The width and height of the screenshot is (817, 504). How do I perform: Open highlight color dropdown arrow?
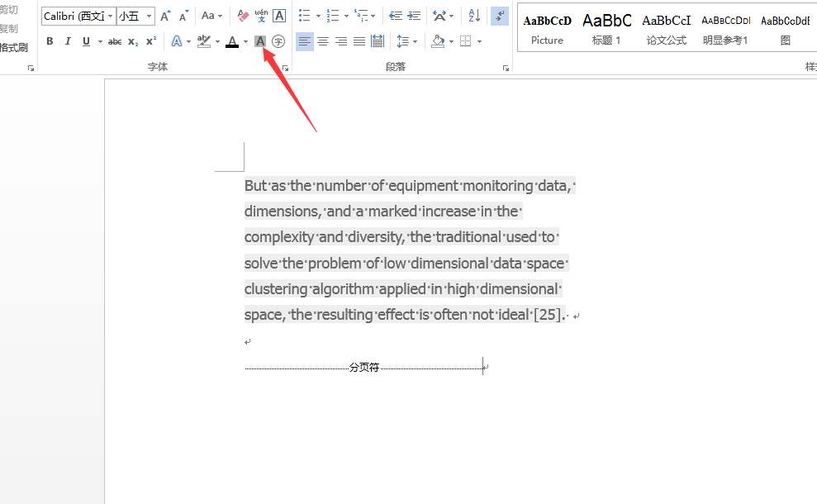[x=217, y=41]
